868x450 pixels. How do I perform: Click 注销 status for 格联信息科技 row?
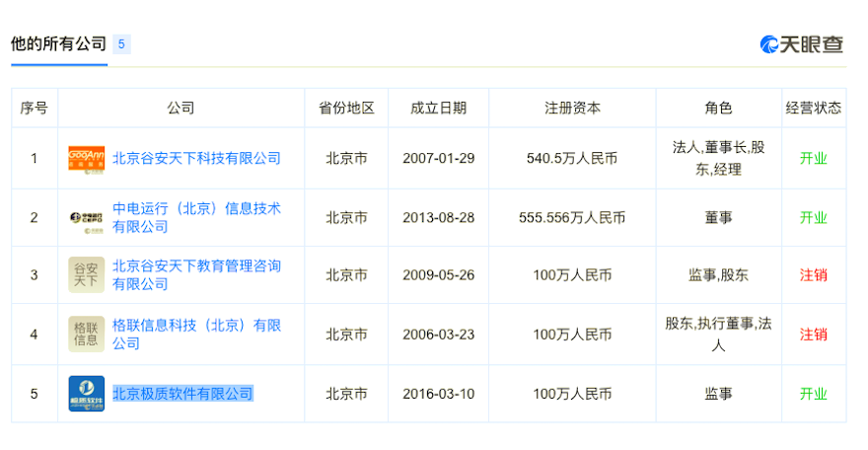pyautogui.click(x=814, y=335)
